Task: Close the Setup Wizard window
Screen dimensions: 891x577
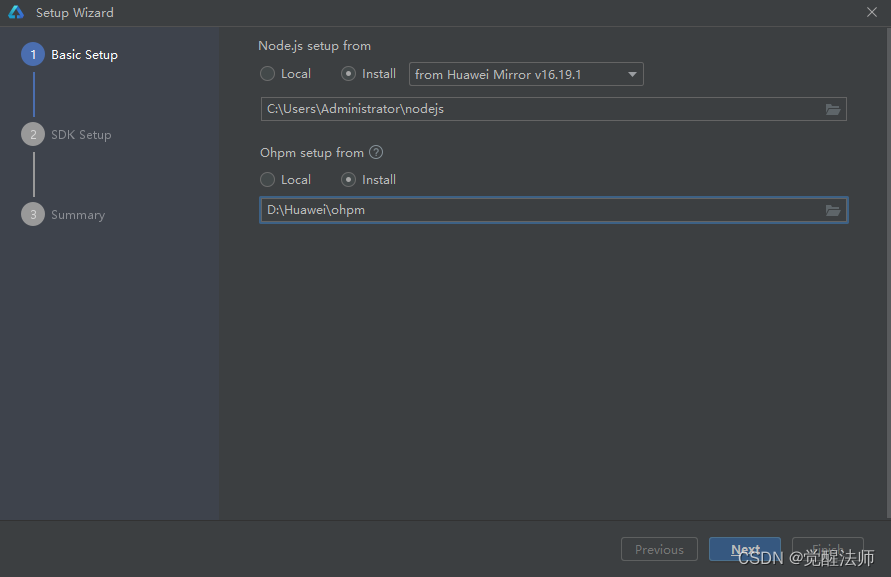Action: tap(872, 12)
